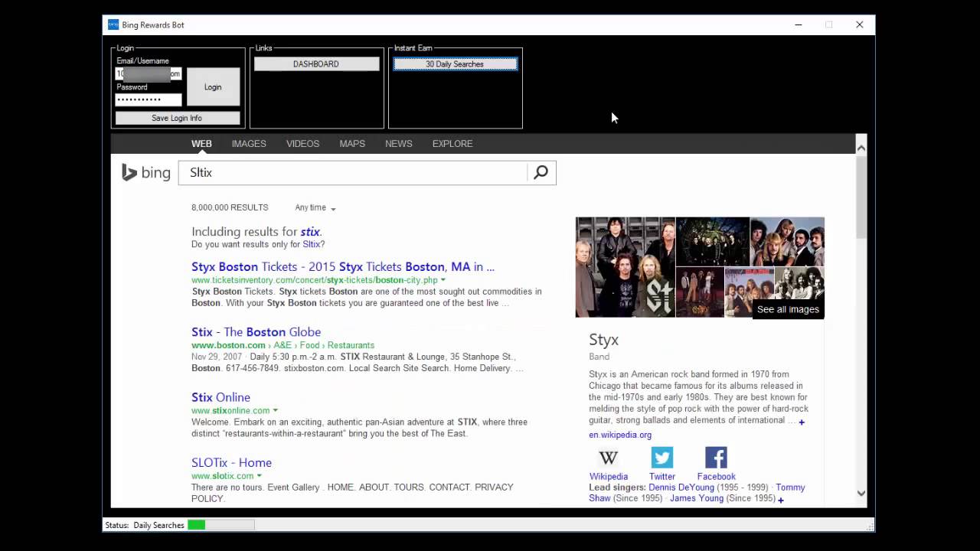Open the SLOTix - Home result link
The image size is (980, 551).
231,462
